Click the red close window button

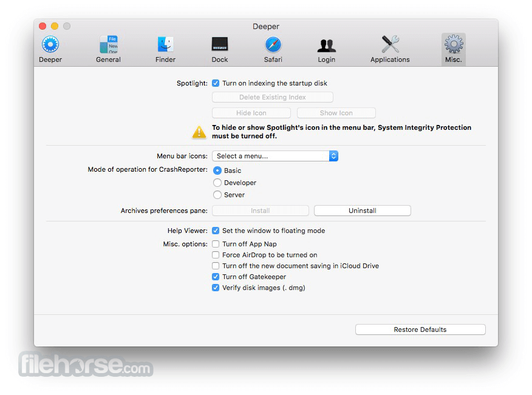[43, 26]
